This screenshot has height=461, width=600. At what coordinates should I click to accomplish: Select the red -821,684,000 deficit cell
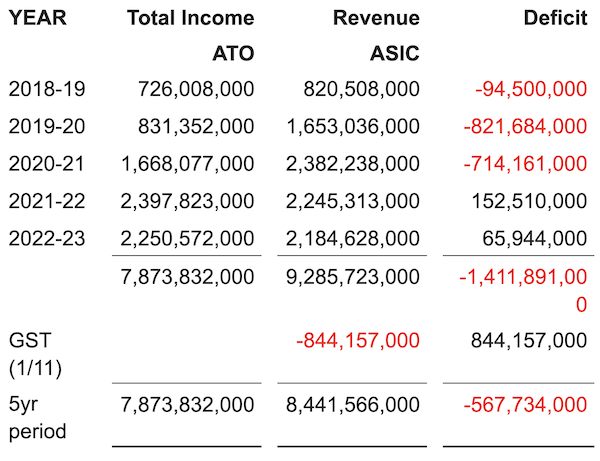point(525,126)
